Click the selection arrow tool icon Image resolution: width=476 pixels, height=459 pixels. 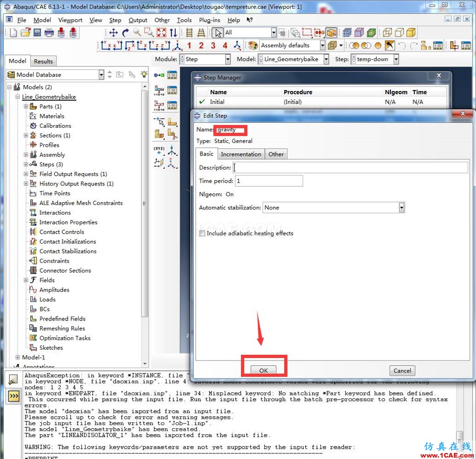tap(218, 33)
